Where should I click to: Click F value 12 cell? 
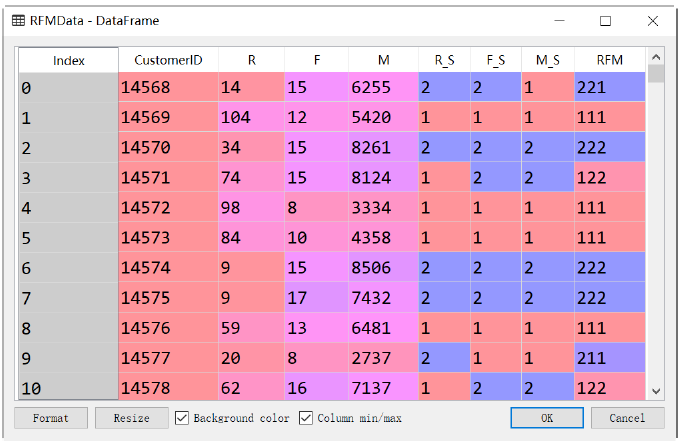(317, 117)
